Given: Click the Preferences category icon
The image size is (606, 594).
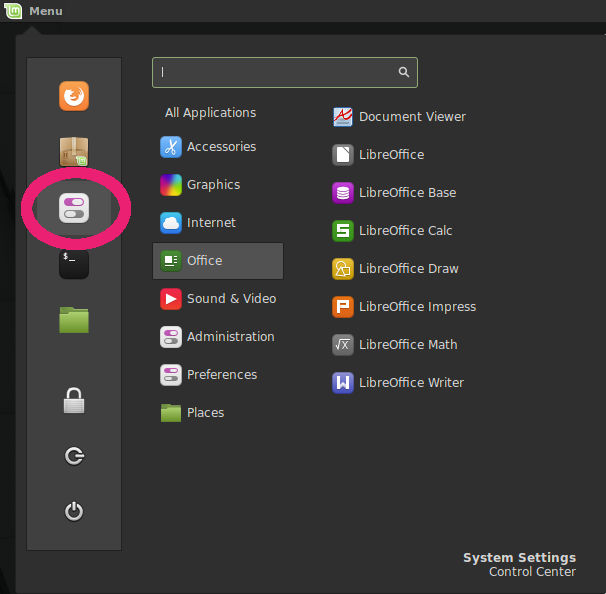Looking at the screenshot, I should click(x=171, y=374).
